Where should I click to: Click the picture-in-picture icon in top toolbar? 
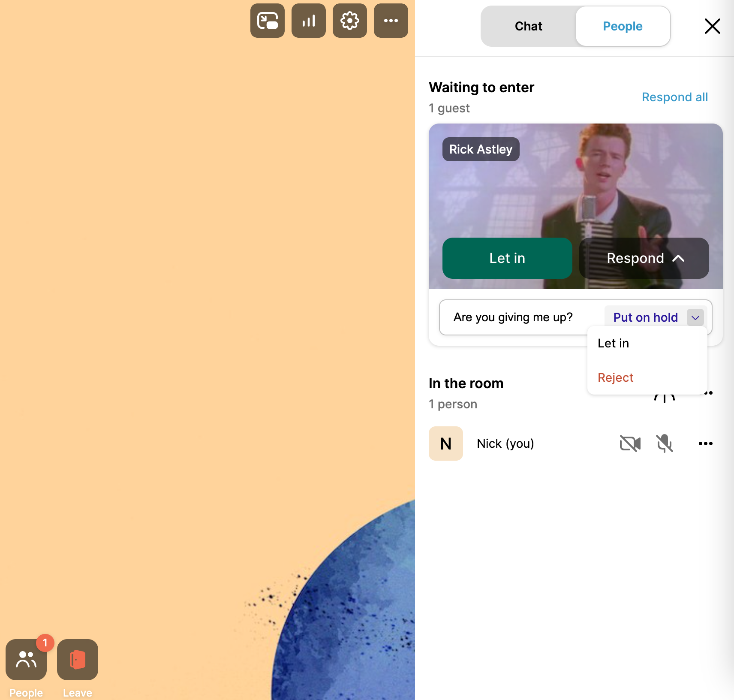pyautogui.click(x=267, y=21)
